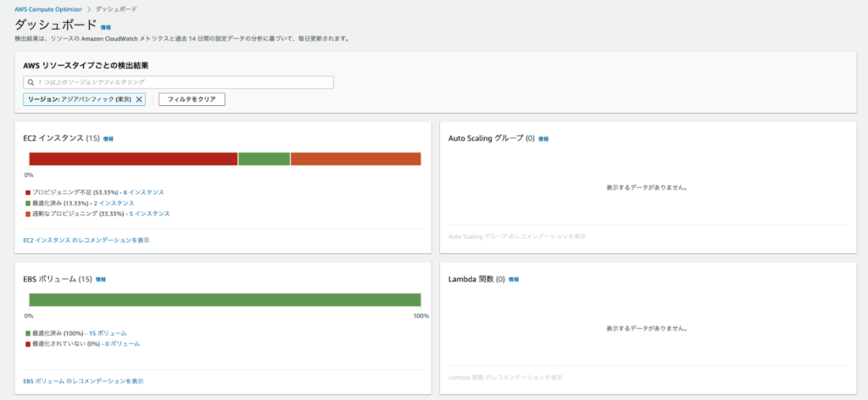Image resolution: width=868 pixels, height=400 pixels.
Task: Go to AWS Compute Optimizer breadcrumb
Action: 48,9
